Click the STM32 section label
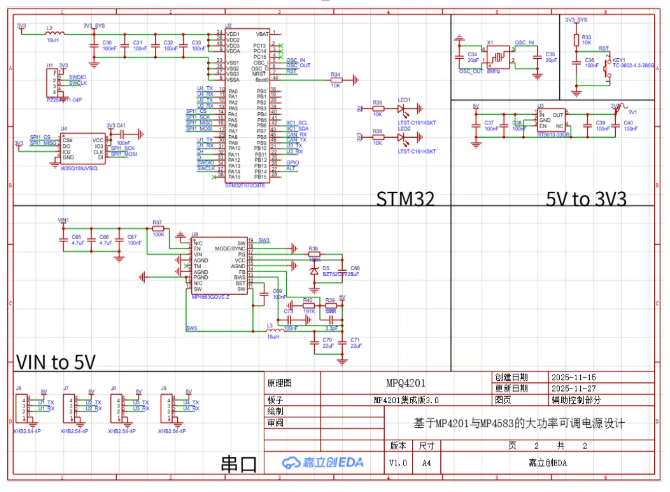The image size is (670, 492). (x=405, y=198)
